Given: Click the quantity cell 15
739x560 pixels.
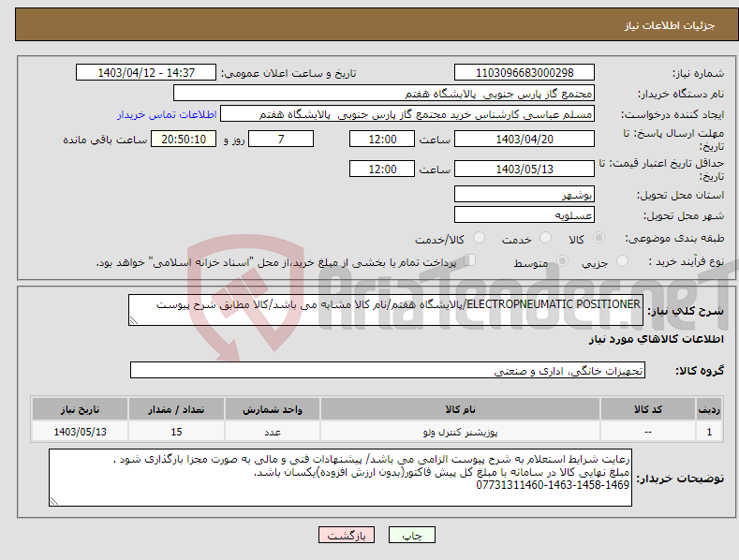Looking at the screenshot, I should click(176, 432).
